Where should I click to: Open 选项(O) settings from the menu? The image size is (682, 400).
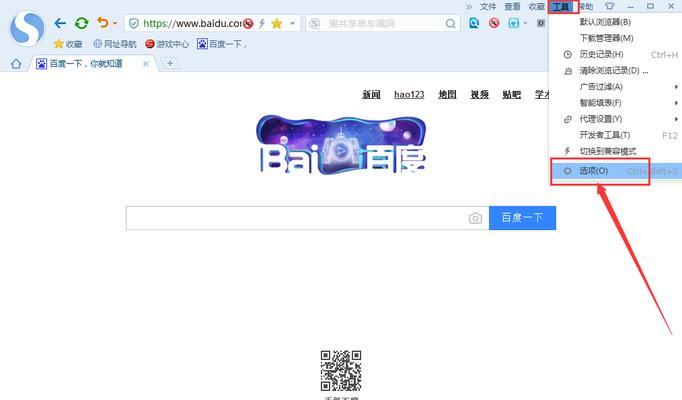coord(614,171)
